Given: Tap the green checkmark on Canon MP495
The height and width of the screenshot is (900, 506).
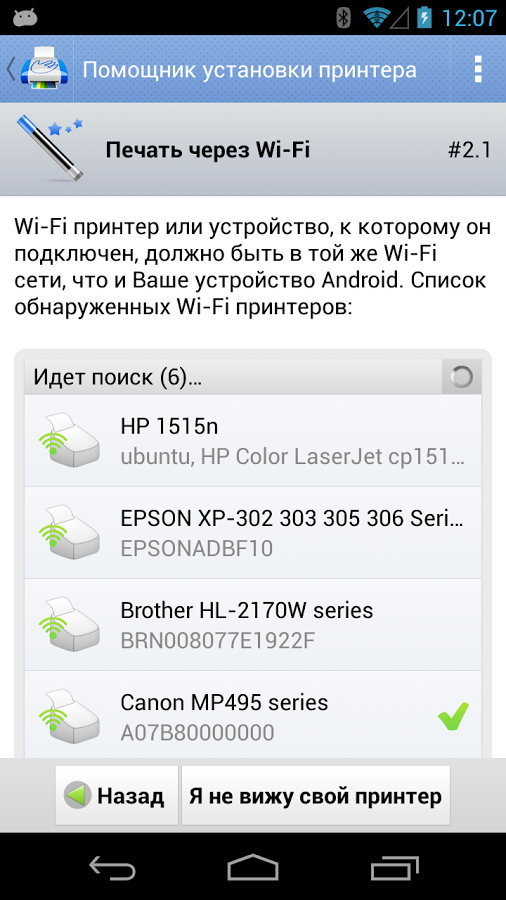Looking at the screenshot, I should (x=453, y=716).
